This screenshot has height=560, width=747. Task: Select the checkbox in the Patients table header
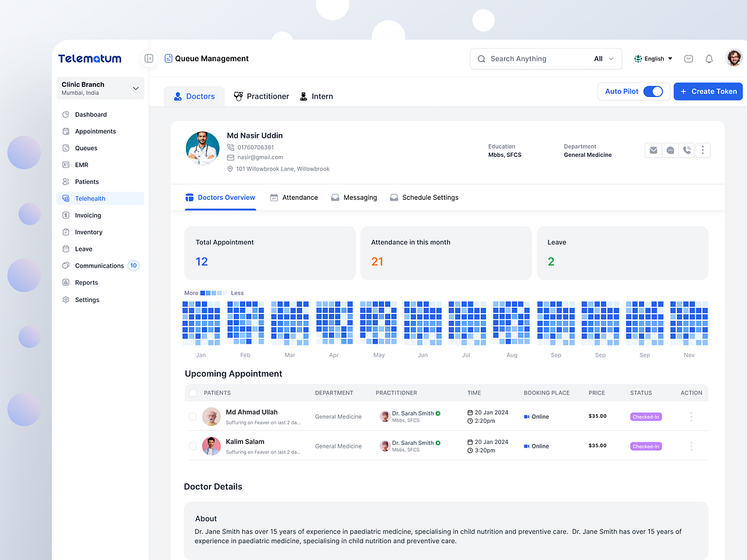click(x=193, y=392)
